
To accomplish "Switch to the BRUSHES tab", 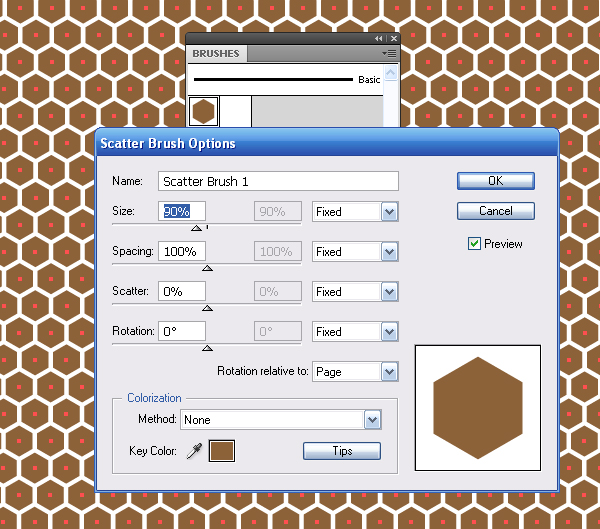I will point(216,54).
